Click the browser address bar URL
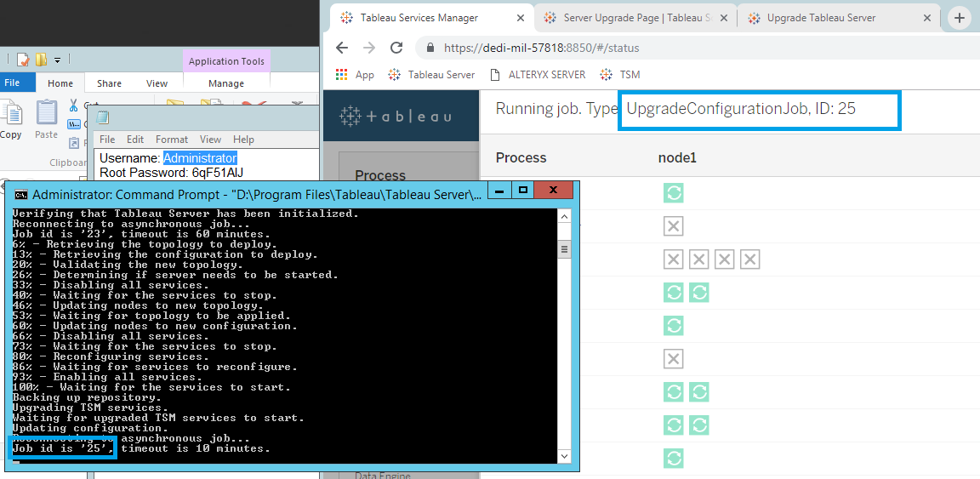The height and width of the screenshot is (479, 980). (x=541, y=48)
